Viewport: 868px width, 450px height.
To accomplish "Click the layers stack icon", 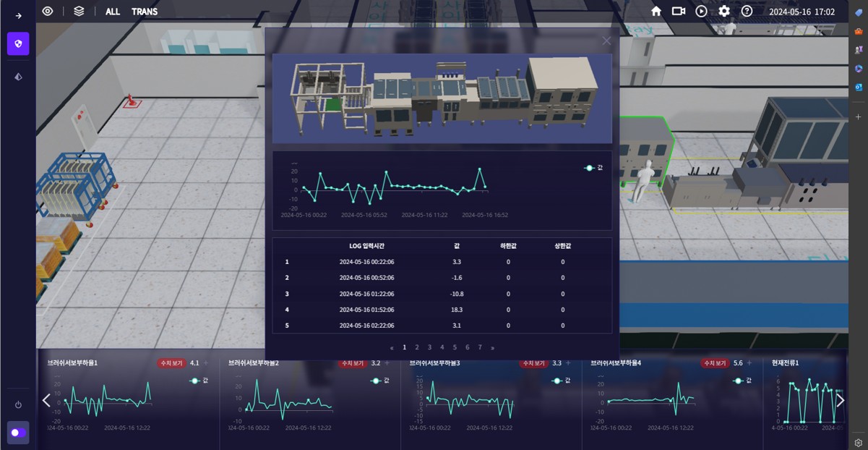I will tap(79, 12).
